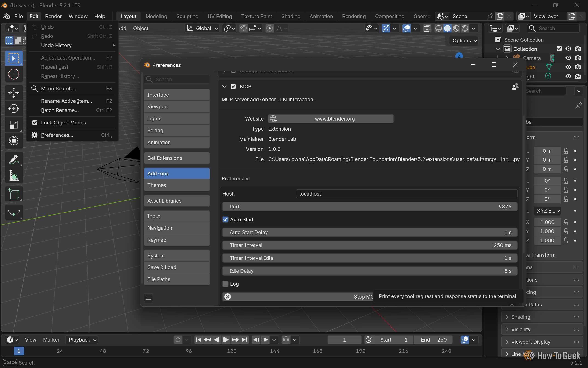Select the 3D Cursor tool
The width and height of the screenshot is (588, 368).
(x=14, y=74)
